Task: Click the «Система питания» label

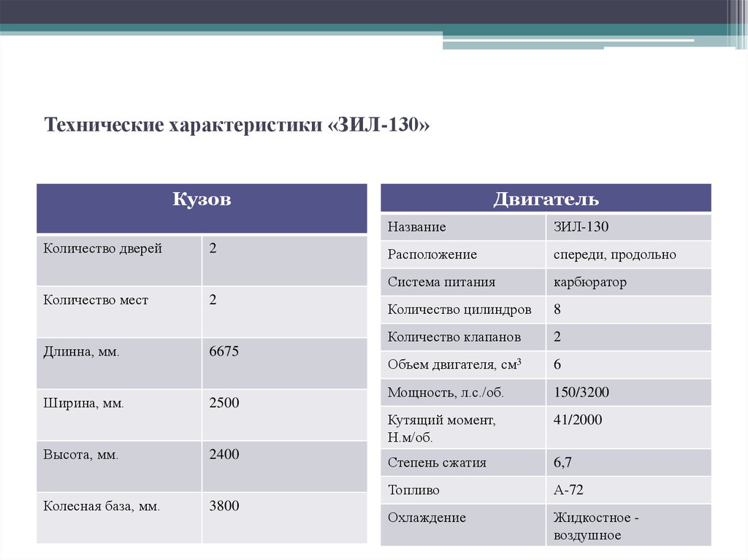Action: pos(441,282)
